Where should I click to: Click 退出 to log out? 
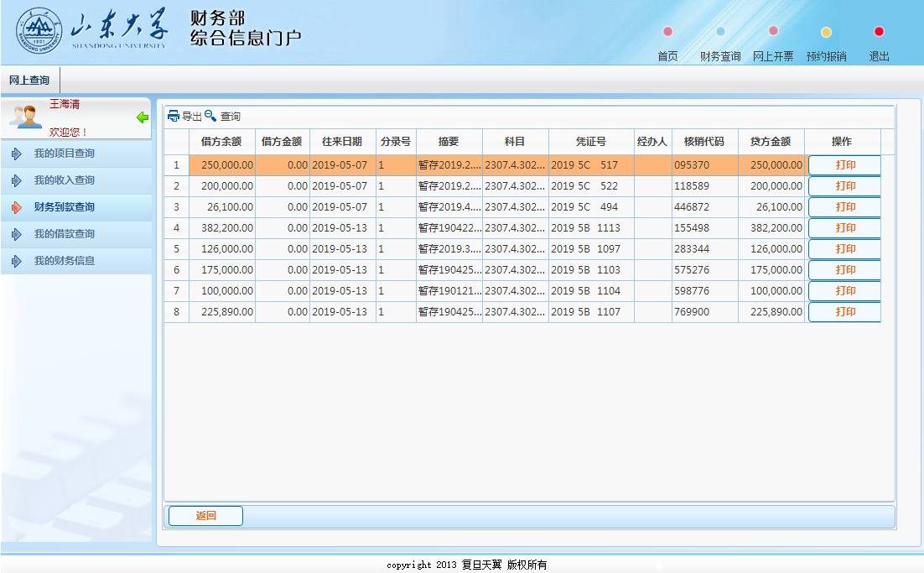[x=879, y=56]
